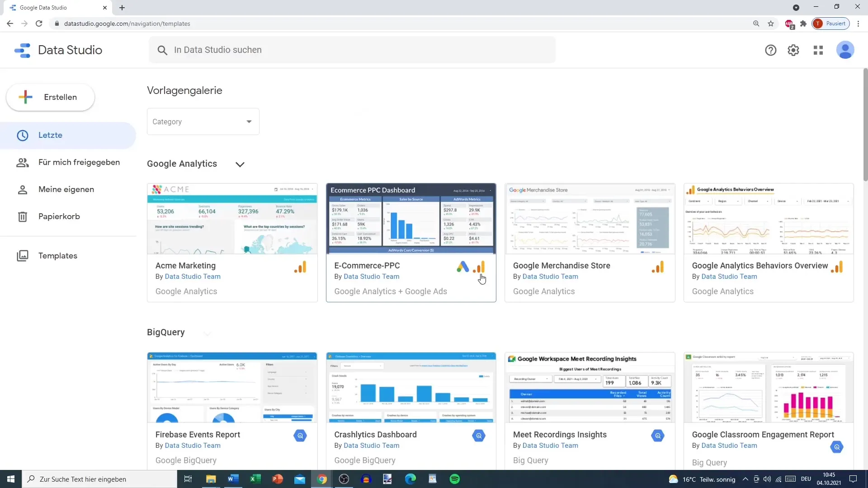Viewport: 868px width, 488px height.
Task: Select Letzte in the sidebar
Action: point(68,135)
